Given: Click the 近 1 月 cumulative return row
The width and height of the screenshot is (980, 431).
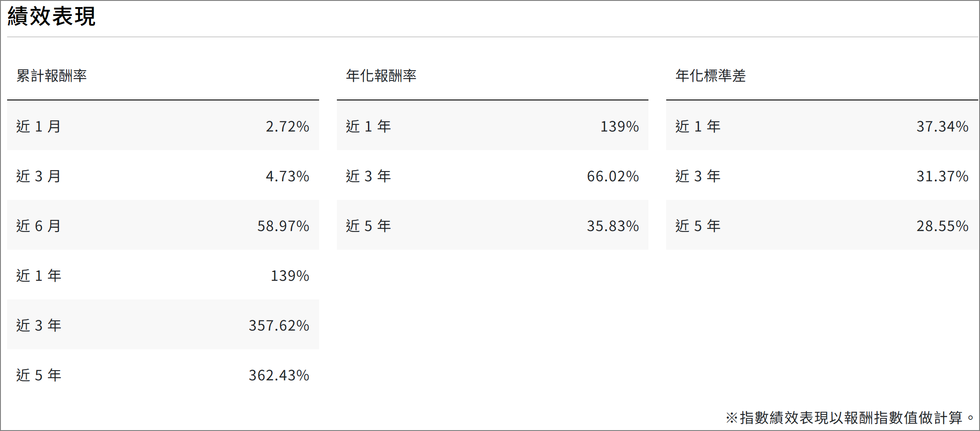Looking at the screenshot, I should (x=163, y=126).
